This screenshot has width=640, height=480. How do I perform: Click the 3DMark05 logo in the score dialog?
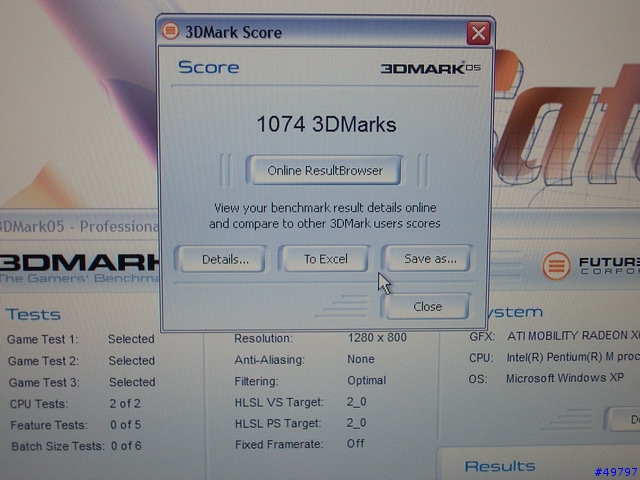(x=430, y=68)
